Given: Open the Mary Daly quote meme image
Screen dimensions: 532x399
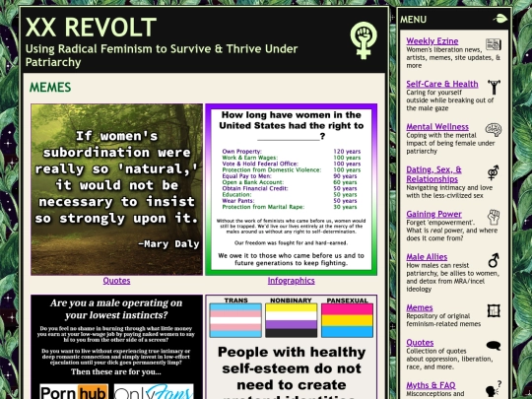Looking at the screenshot, I should [116, 189].
